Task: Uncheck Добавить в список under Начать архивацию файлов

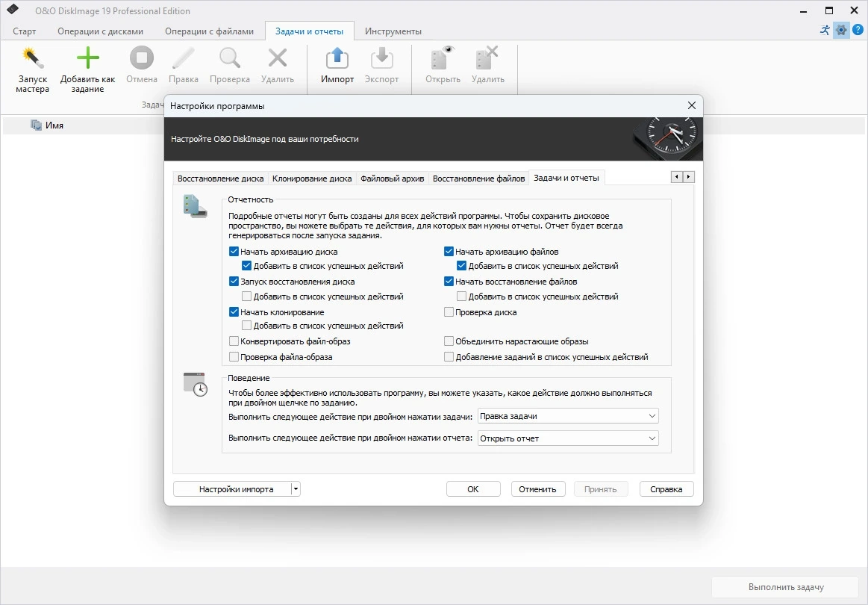Action: 462,266
